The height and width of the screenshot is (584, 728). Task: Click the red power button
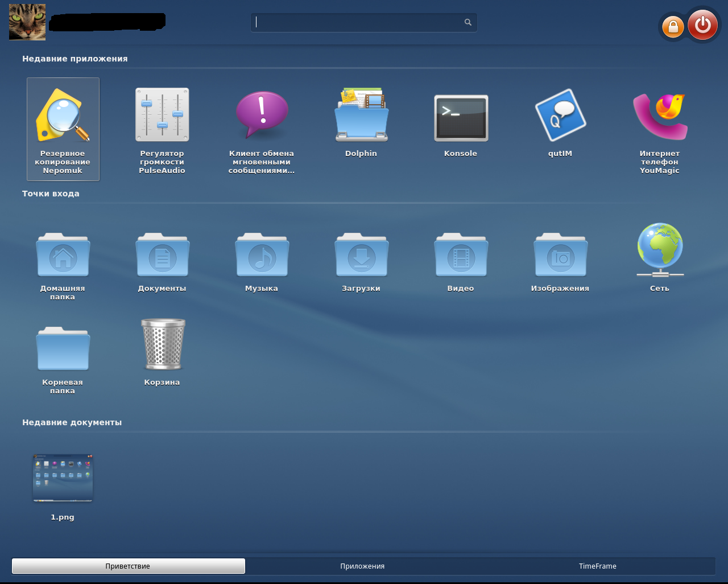coord(702,24)
